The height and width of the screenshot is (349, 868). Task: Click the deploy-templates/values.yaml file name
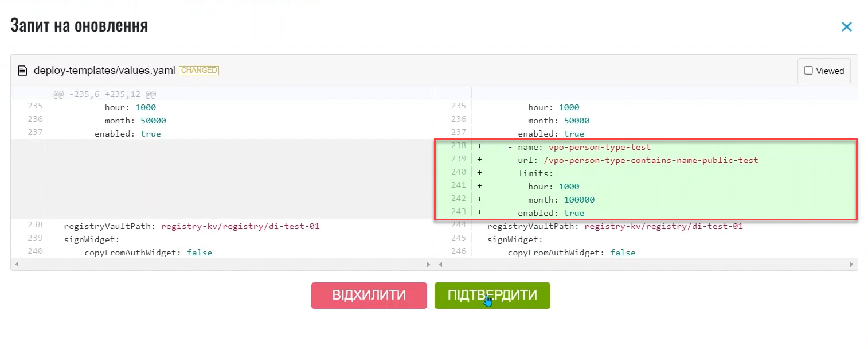[x=104, y=71]
